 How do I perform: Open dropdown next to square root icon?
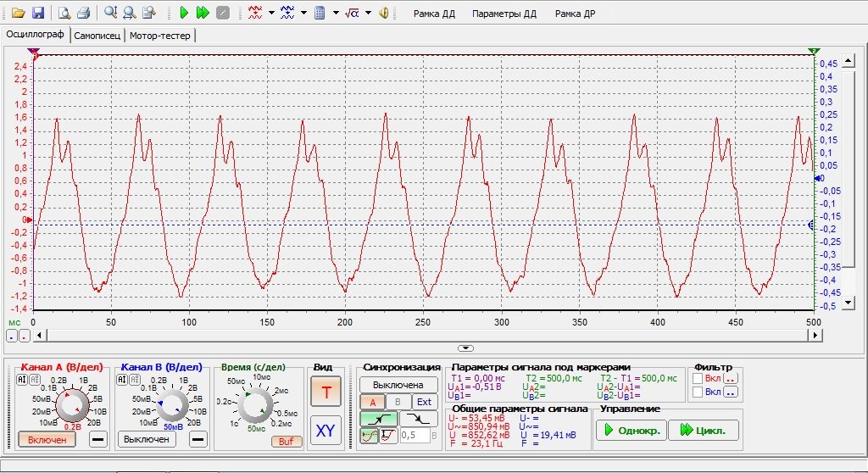369,14
